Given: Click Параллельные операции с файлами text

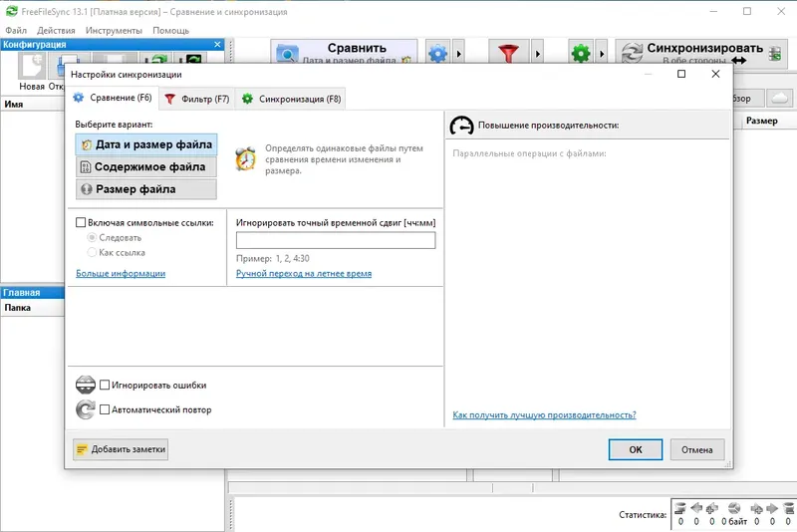Looking at the screenshot, I should 529,153.
